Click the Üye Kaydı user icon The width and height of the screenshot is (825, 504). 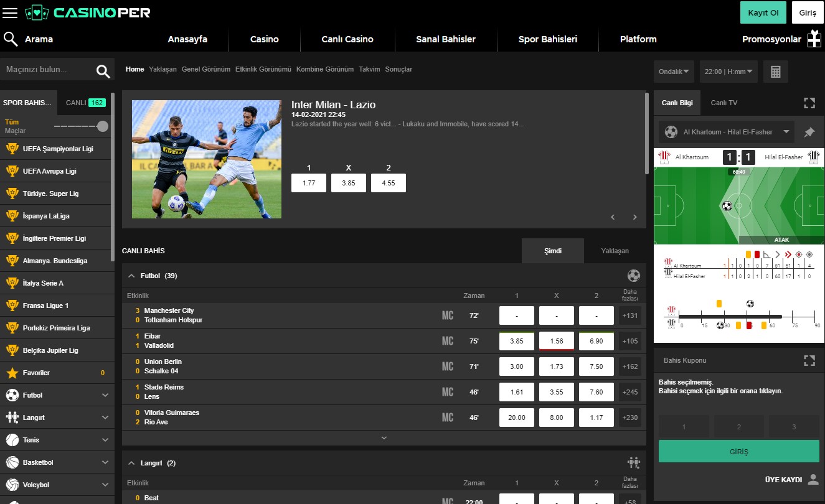pyautogui.click(x=813, y=479)
